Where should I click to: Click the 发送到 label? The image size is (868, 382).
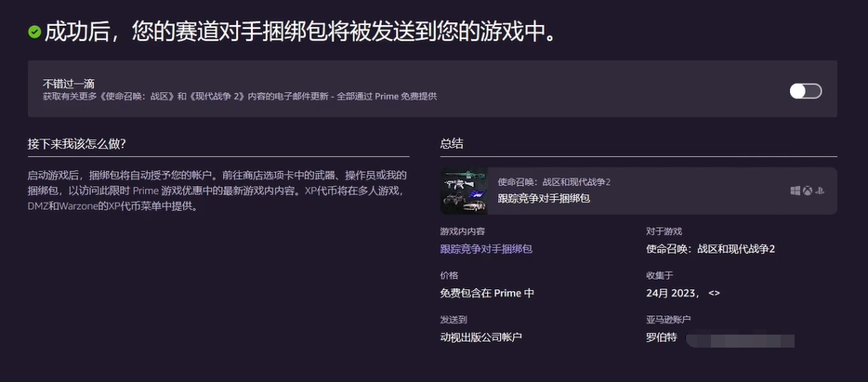[x=454, y=320]
